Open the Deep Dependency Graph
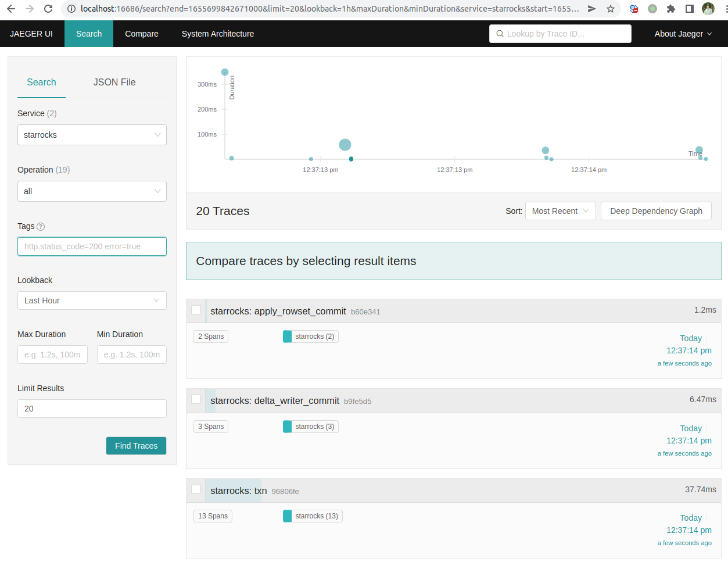 coord(656,211)
